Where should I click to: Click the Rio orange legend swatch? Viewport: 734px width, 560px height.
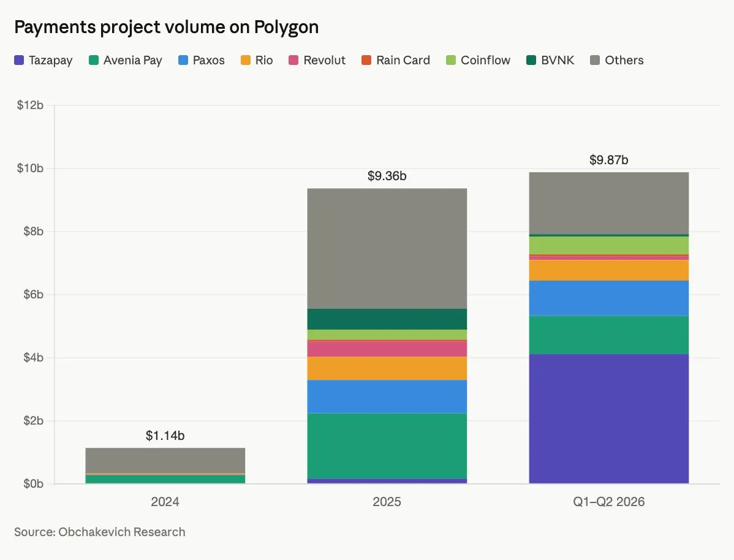(245, 60)
